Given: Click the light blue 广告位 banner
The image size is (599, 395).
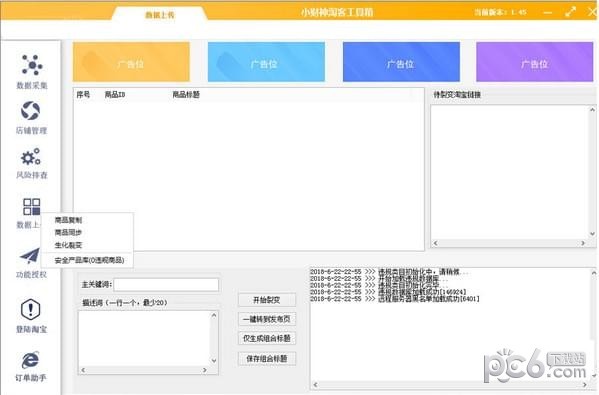Looking at the screenshot, I should [x=266, y=62].
